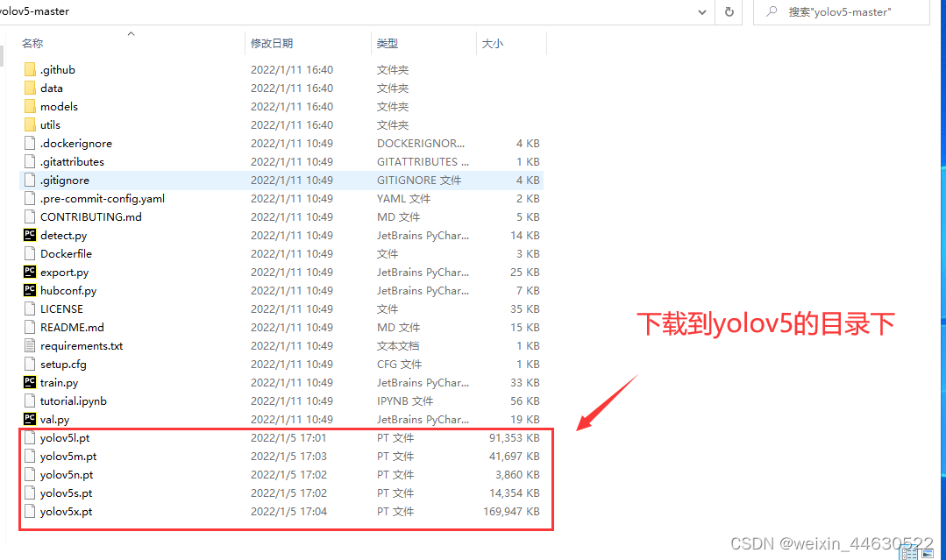Click the requirements.txt text file icon
The image size is (946, 560).
[x=30, y=345]
